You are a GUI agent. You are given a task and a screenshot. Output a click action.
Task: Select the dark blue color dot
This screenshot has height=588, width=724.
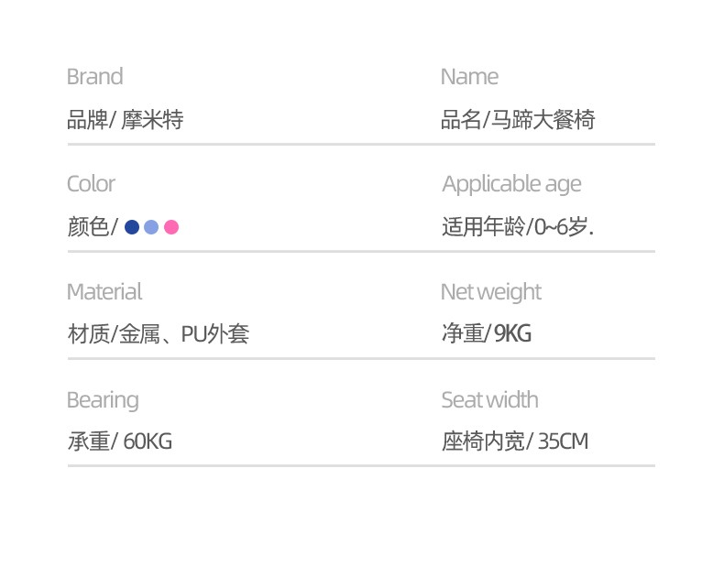click(132, 227)
